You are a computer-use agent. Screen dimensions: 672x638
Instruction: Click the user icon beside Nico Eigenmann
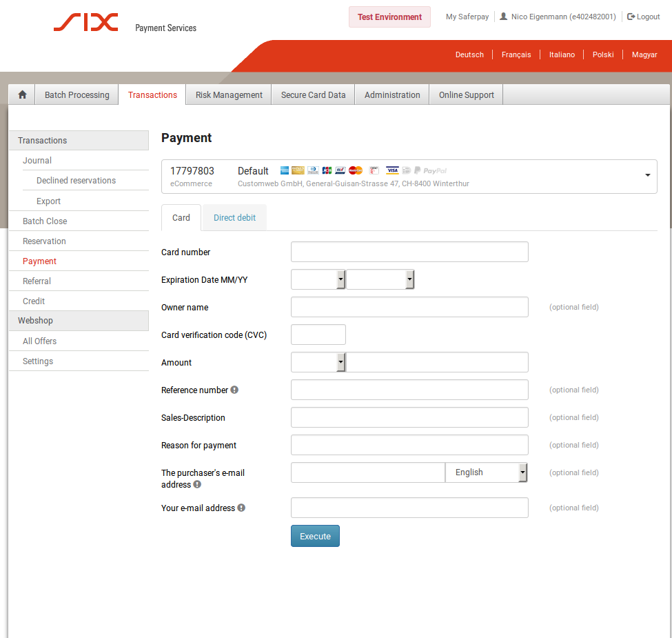[x=502, y=16]
